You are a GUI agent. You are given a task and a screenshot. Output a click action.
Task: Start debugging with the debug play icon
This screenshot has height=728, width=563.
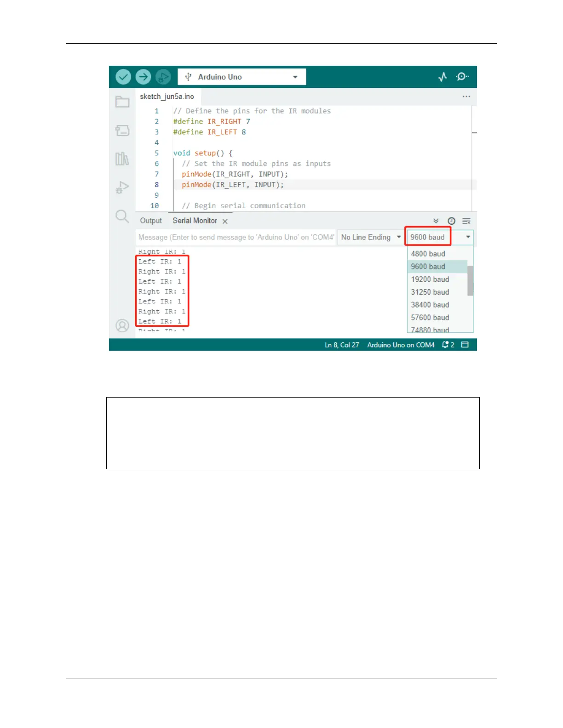[163, 77]
